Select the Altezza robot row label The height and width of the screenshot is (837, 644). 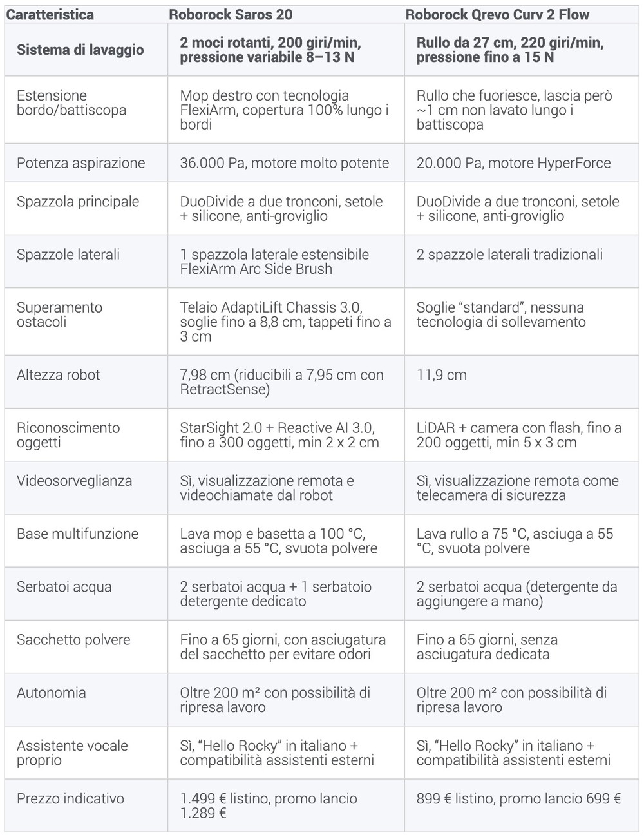(59, 375)
